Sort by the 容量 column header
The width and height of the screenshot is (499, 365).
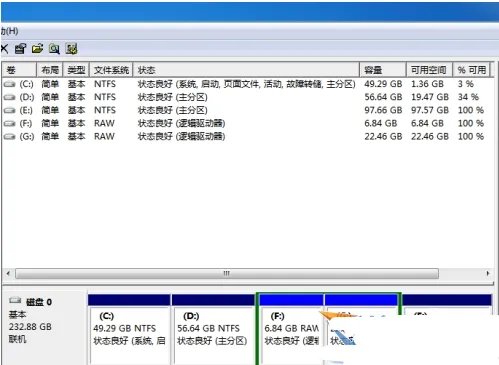(x=383, y=70)
